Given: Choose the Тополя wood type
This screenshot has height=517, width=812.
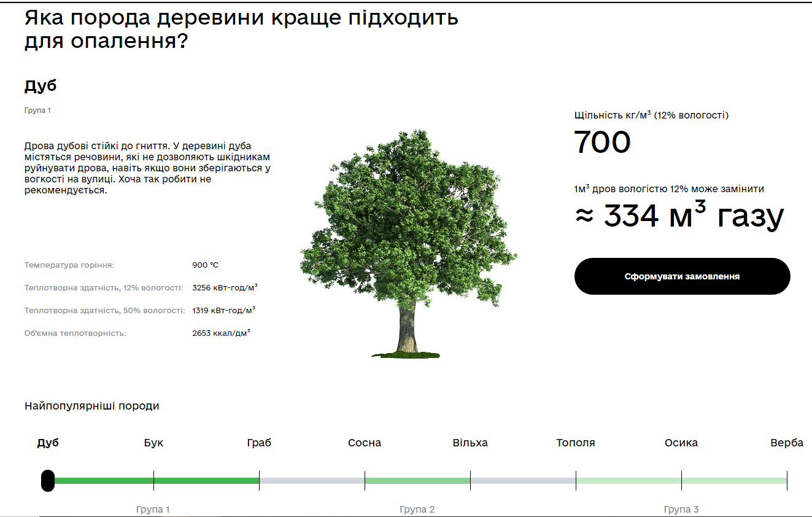Looking at the screenshot, I should (574, 442).
